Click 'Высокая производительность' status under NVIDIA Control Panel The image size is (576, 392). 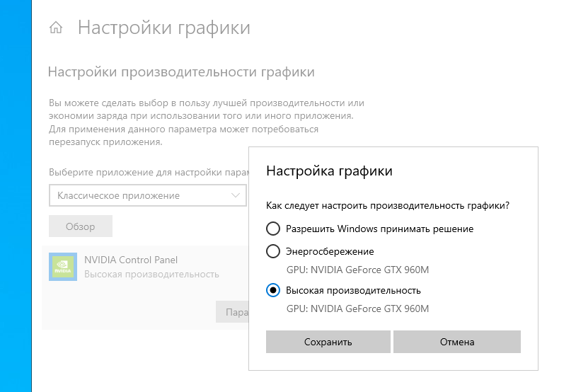(151, 274)
